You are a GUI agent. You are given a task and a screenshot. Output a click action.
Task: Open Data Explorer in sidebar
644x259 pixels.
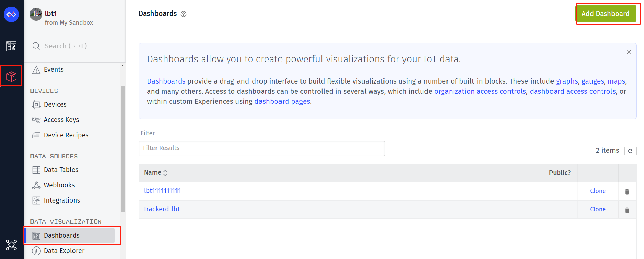click(64, 251)
